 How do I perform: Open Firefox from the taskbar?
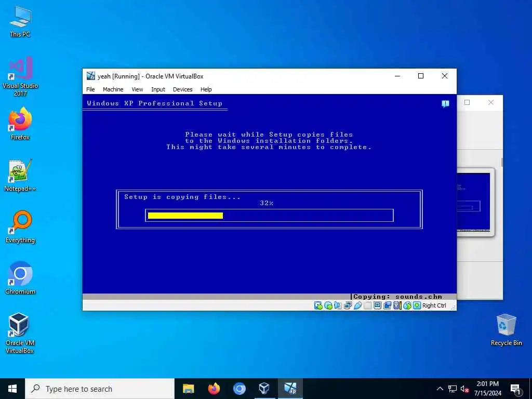(214, 389)
